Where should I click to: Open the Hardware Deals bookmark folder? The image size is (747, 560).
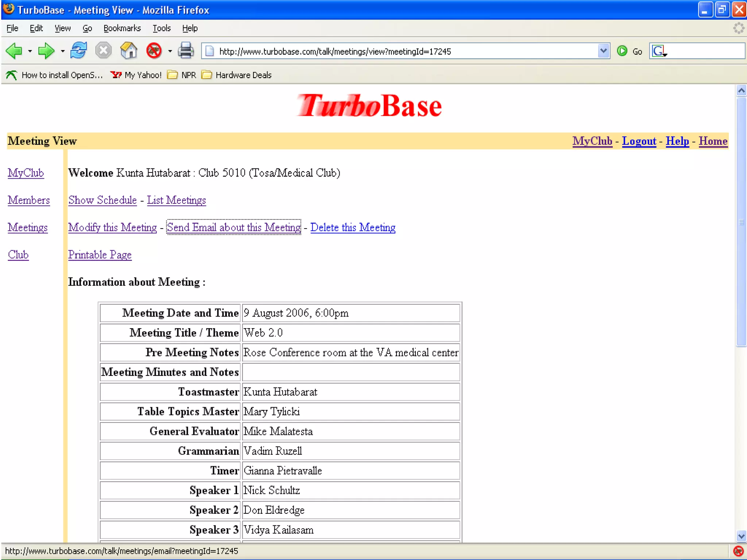237,75
